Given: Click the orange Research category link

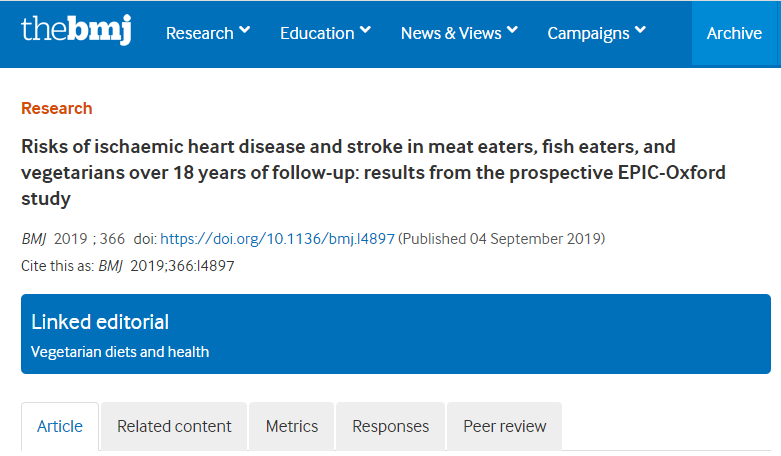Looking at the screenshot, I should point(57,109).
